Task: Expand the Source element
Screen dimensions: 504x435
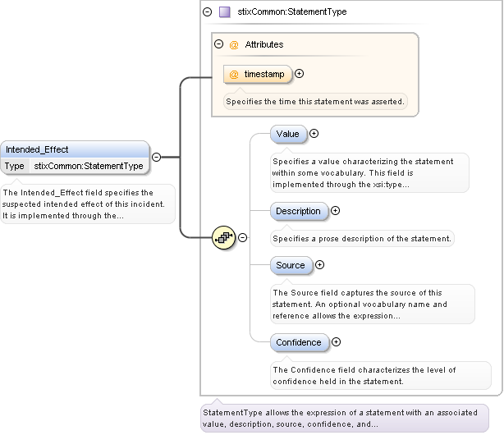Action: [x=319, y=265]
